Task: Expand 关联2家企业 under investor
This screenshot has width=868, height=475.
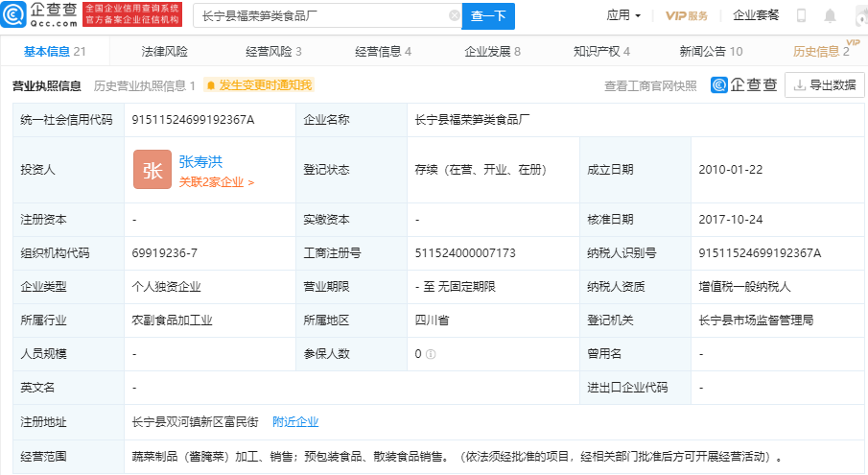Action: (x=217, y=181)
